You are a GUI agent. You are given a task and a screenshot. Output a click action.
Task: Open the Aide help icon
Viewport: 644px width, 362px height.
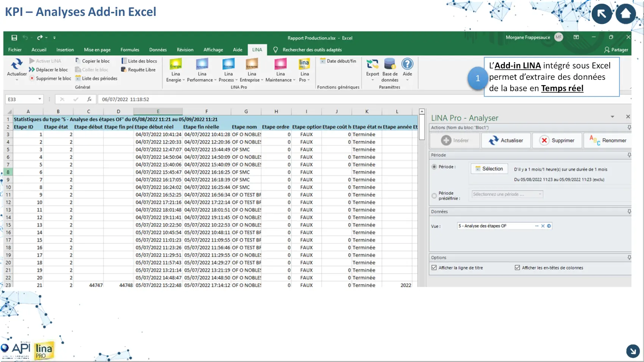pos(407,64)
